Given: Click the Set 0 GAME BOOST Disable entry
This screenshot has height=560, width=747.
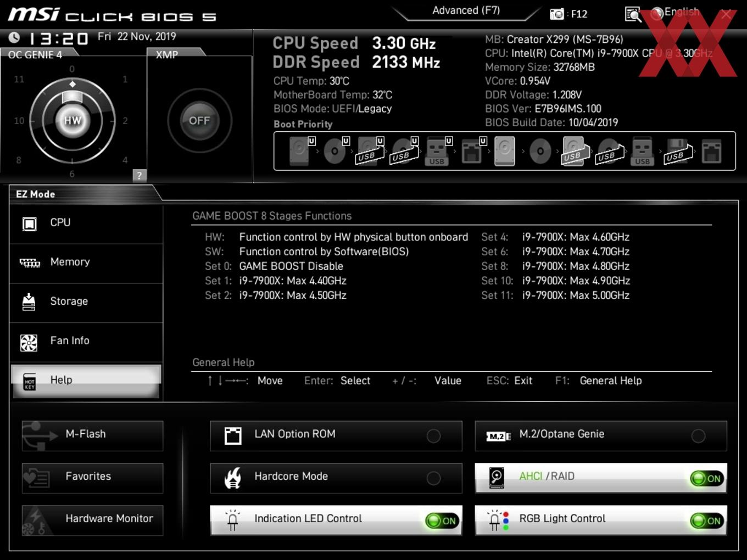Looking at the screenshot, I should pos(274,266).
